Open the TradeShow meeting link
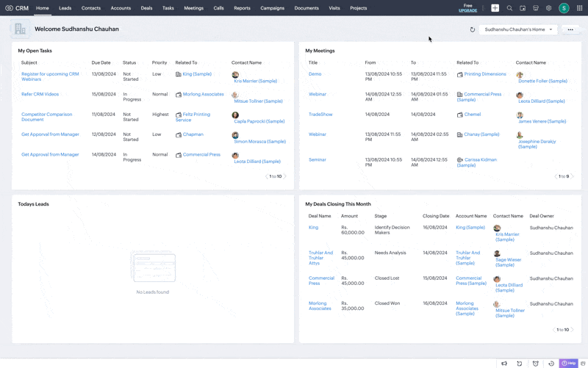Image resolution: width=588 pixels, height=368 pixels. pyautogui.click(x=320, y=115)
